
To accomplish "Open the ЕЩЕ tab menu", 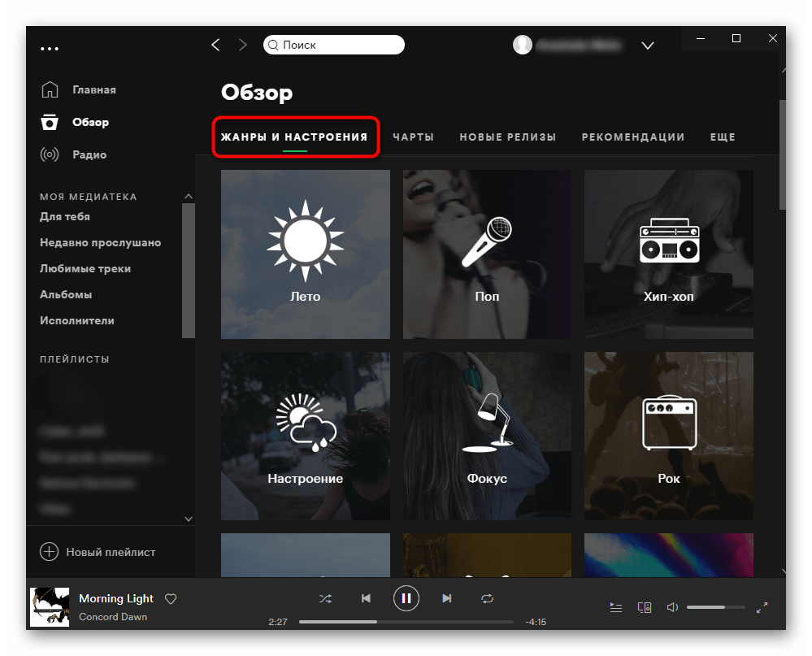I will point(723,137).
